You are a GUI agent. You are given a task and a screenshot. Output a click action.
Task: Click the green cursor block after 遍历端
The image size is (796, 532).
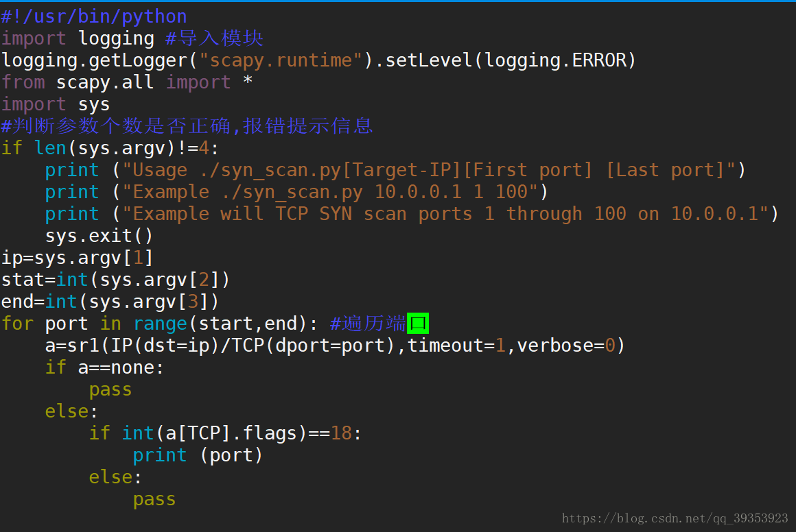418,323
